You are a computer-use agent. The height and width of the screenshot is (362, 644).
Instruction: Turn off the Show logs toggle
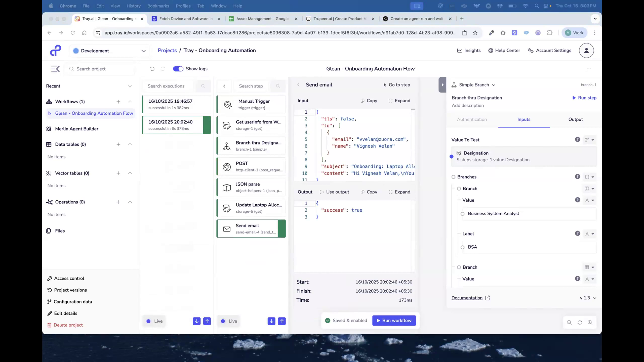click(178, 69)
